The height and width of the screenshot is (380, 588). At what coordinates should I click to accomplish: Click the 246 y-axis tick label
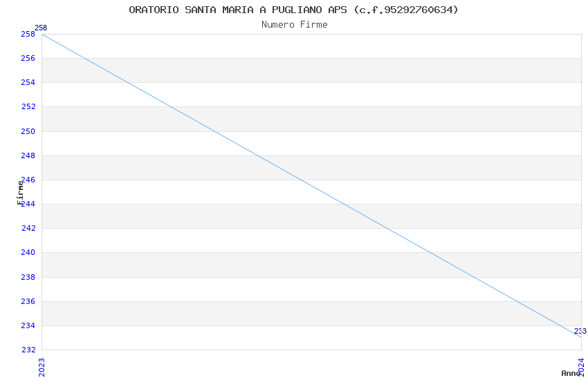point(28,180)
